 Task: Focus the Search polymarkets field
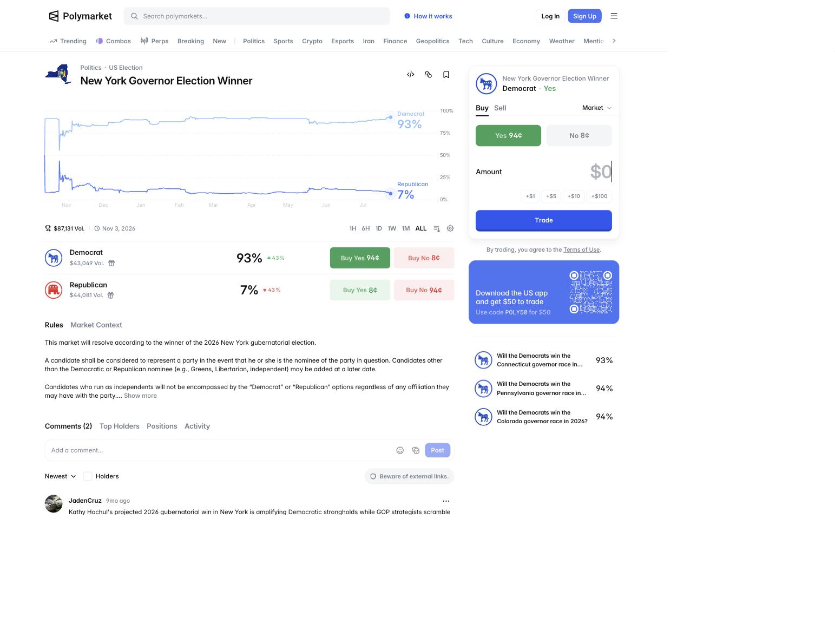pyautogui.click(x=257, y=16)
